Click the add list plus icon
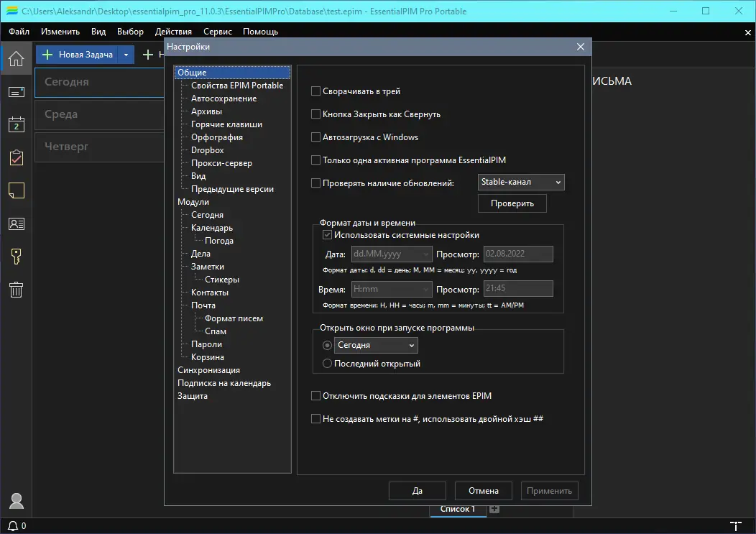The image size is (756, 534). click(494, 509)
